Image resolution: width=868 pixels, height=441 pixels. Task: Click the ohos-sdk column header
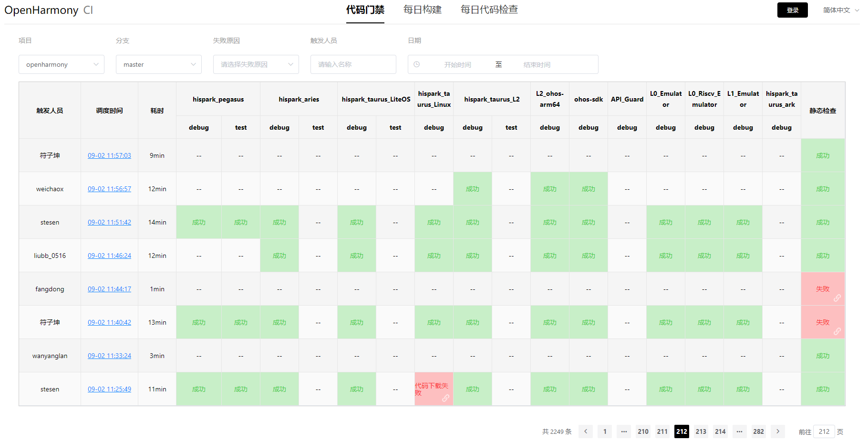coord(589,99)
